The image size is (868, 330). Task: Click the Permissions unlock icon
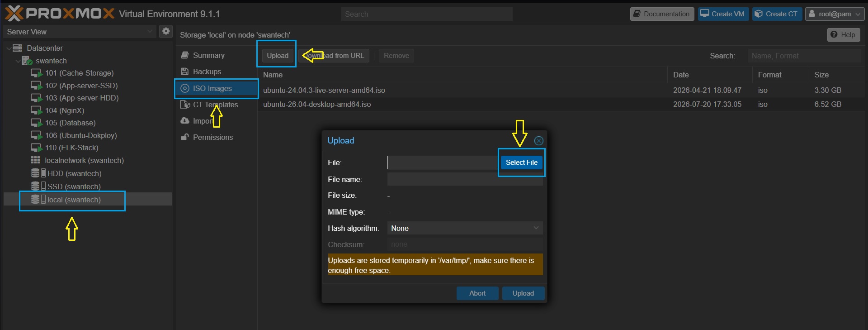[184, 137]
